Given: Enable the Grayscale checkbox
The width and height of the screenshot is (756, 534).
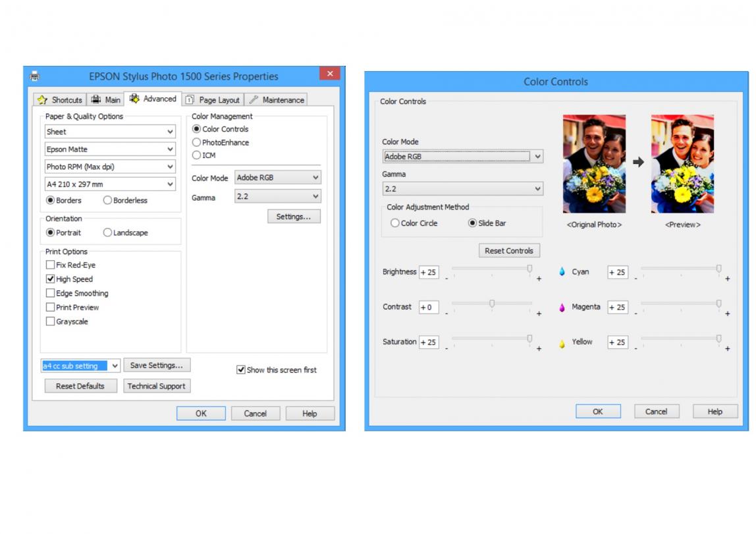Looking at the screenshot, I should pos(50,321).
